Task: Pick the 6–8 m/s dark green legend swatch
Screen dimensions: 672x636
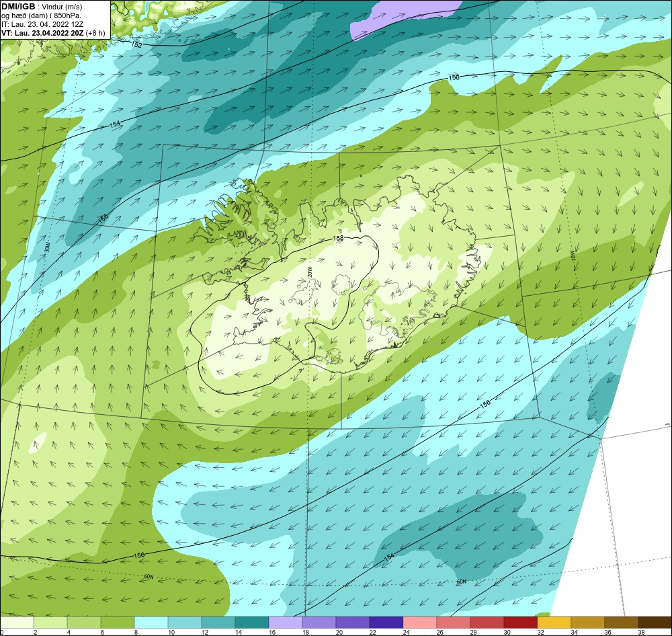Action: (x=118, y=623)
